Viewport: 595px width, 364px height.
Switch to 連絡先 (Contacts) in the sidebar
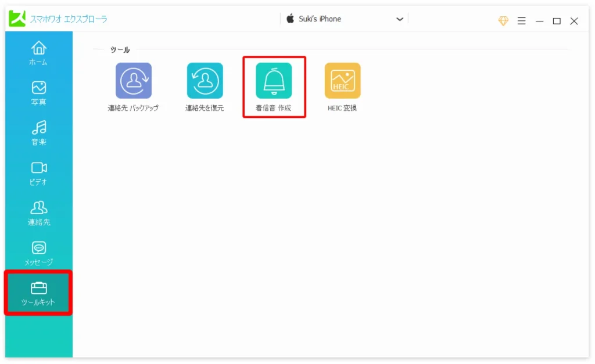coord(39,213)
